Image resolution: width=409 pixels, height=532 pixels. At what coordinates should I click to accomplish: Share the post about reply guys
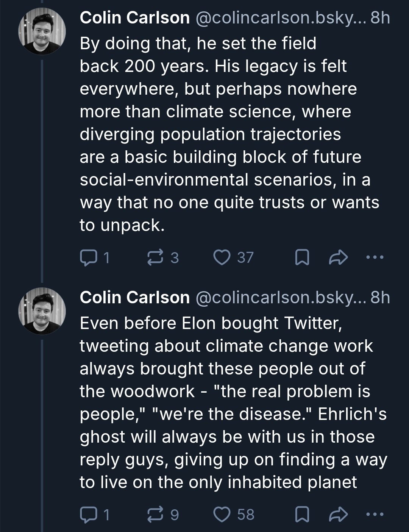[337, 515]
